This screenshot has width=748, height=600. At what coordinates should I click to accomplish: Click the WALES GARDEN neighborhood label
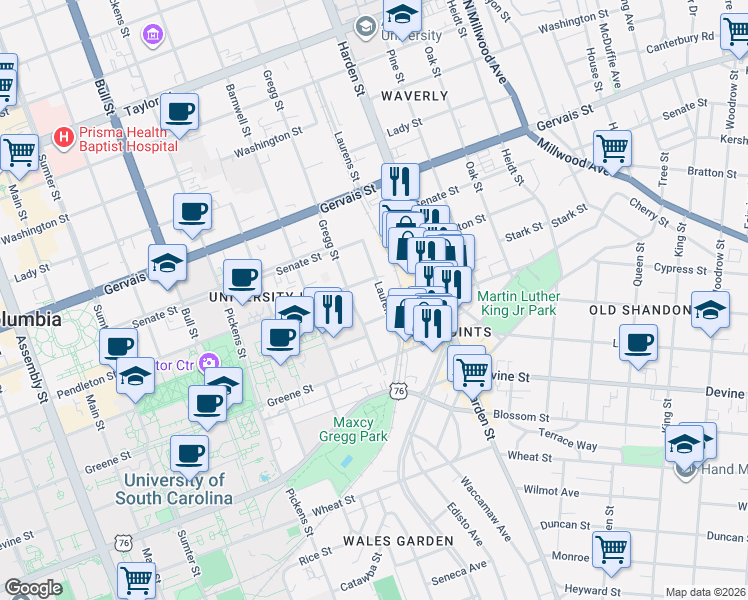click(x=398, y=541)
